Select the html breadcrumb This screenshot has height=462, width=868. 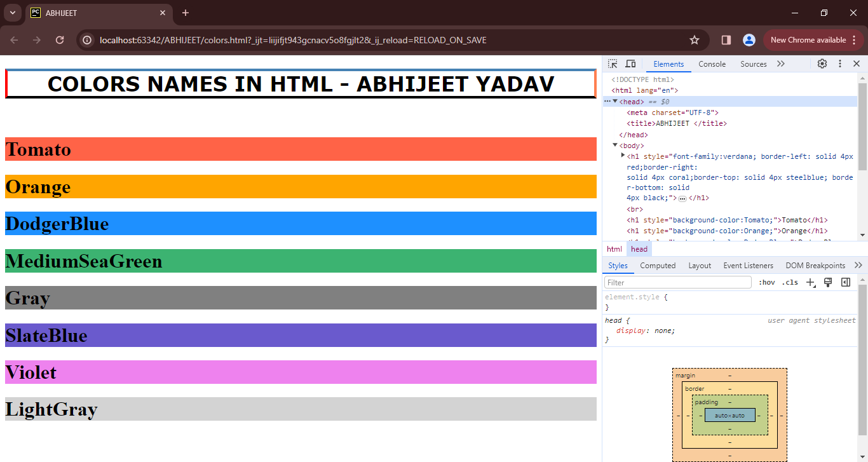(614, 249)
